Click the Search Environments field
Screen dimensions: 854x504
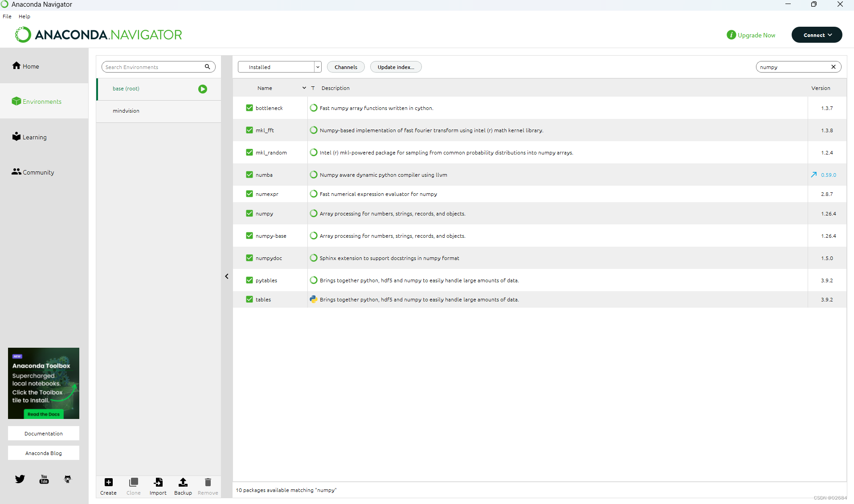(154, 67)
